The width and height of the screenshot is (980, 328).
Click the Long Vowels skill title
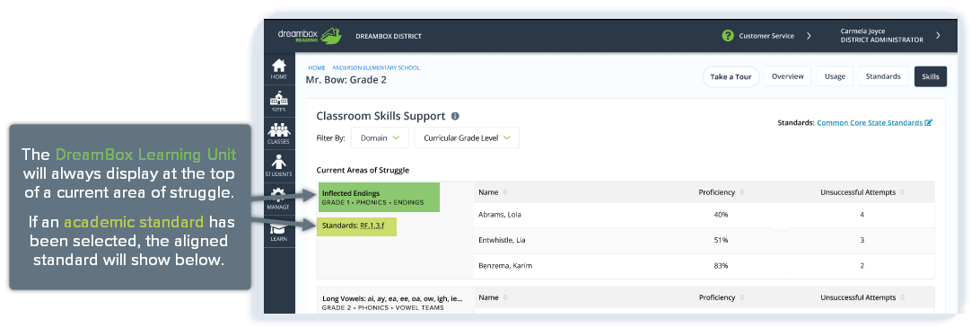click(x=392, y=299)
